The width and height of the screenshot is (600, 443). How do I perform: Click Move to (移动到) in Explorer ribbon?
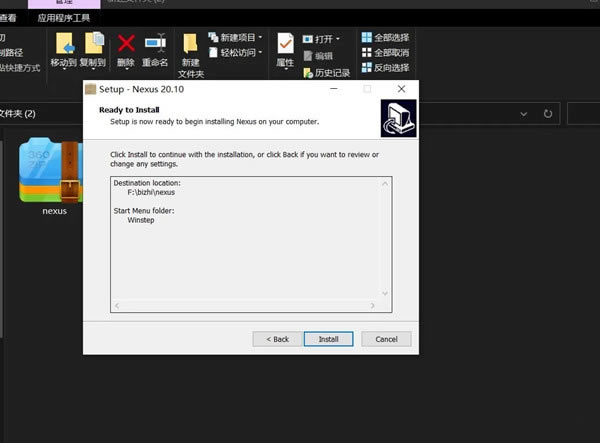click(64, 50)
